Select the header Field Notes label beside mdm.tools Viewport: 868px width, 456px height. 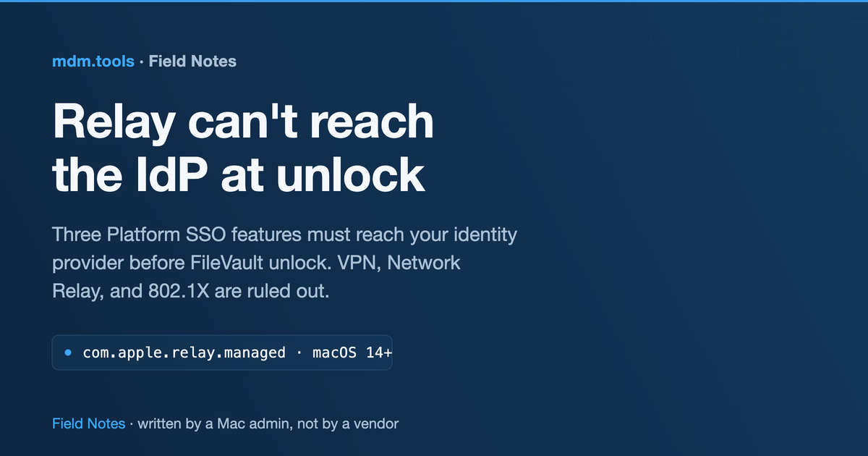[192, 62]
